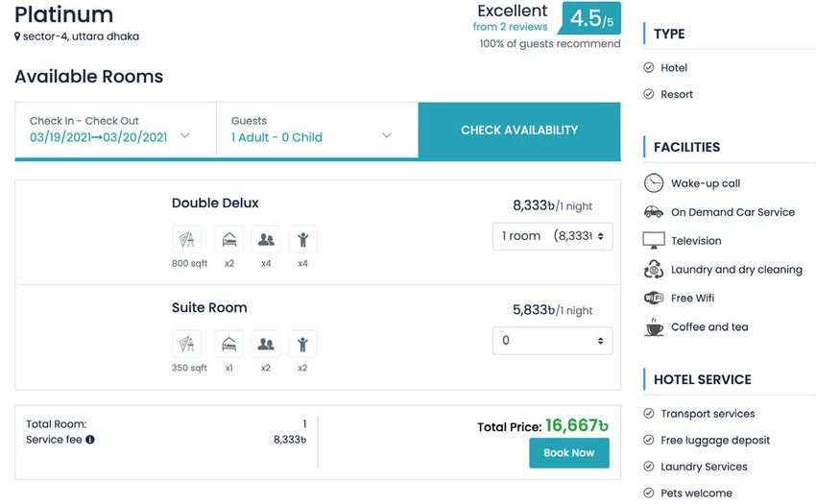
Task: Click the Double Delux room size icon
Action: point(187,239)
